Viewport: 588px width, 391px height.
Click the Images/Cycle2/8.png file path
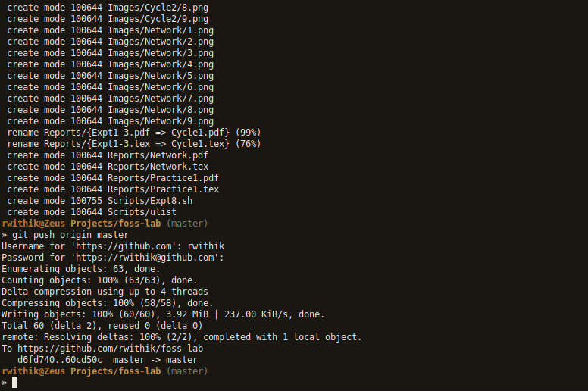(158, 7)
